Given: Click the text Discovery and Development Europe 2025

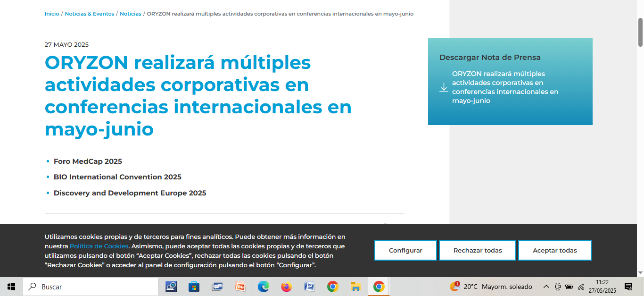Looking at the screenshot, I should click(130, 193).
